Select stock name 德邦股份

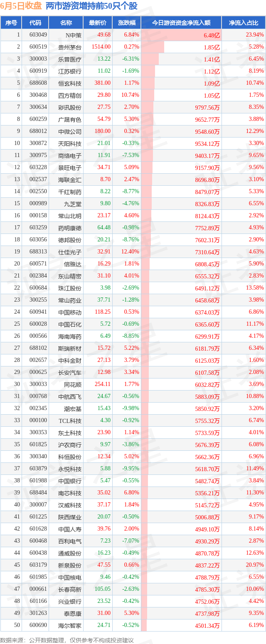[70, 240]
